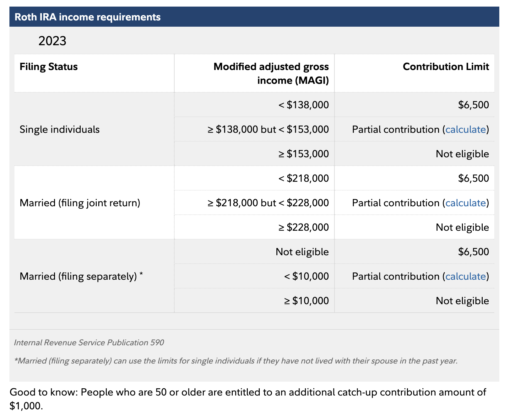This screenshot has width=515, height=420.
Task: Select the Married (filing joint return) label
Action: [80, 203]
